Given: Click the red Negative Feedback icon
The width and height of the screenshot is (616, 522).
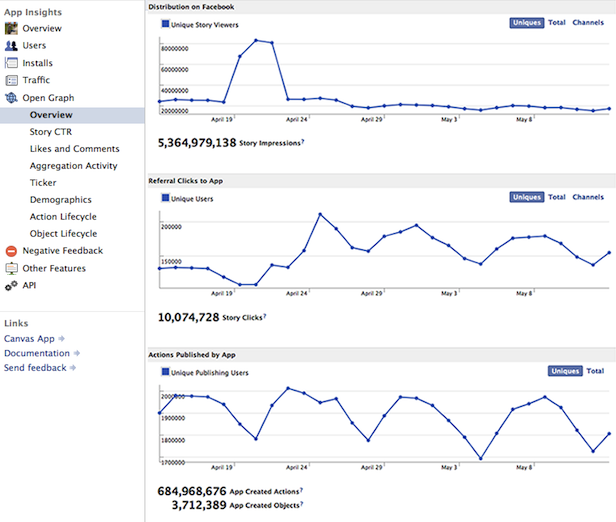Looking at the screenshot, I should pyautogui.click(x=12, y=251).
